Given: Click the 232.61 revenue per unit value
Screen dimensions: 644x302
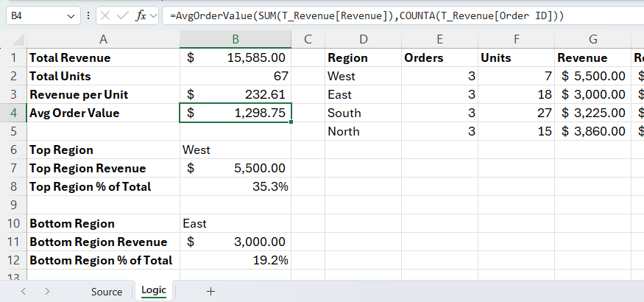Looking at the screenshot, I should click(x=236, y=94).
